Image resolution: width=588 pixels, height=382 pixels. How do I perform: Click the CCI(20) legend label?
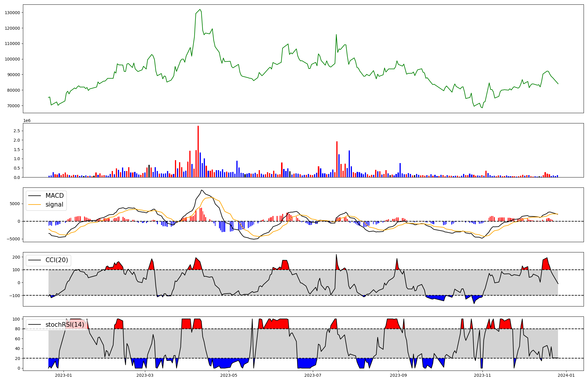[56, 260]
